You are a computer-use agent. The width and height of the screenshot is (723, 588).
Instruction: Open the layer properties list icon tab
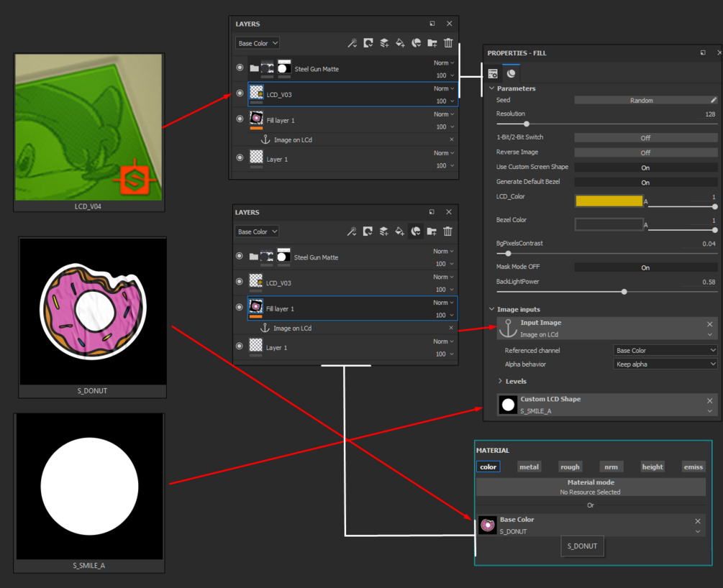point(493,74)
